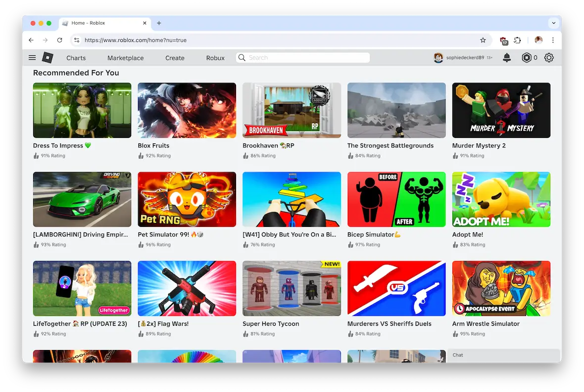
Task: Click the search magnifier icon
Action: pos(242,58)
